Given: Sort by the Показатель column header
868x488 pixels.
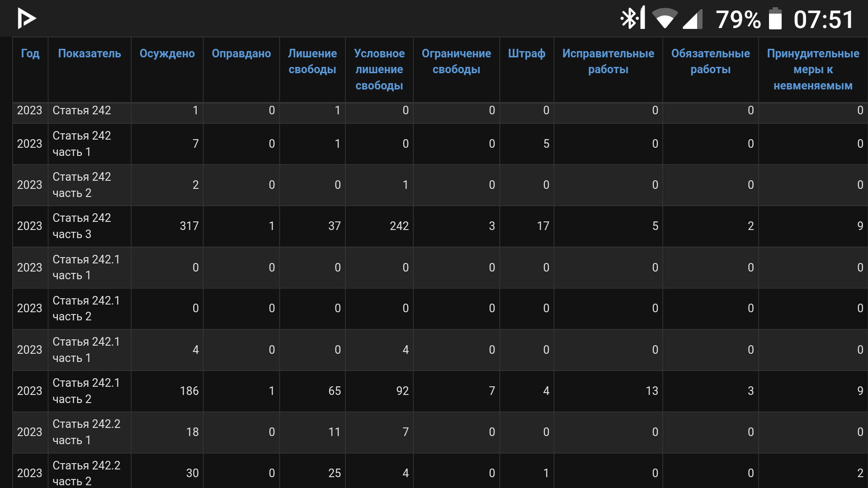Looking at the screenshot, I should pyautogui.click(x=90, y=53).
